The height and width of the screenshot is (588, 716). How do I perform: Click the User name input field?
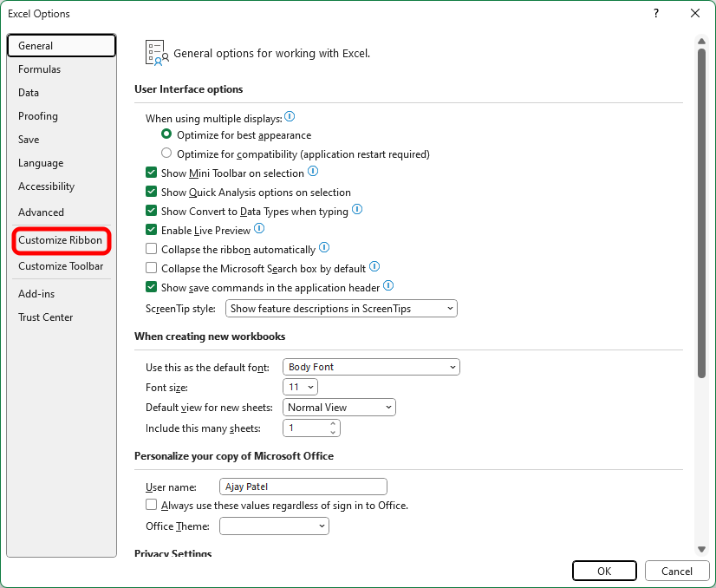coord(303,487)
